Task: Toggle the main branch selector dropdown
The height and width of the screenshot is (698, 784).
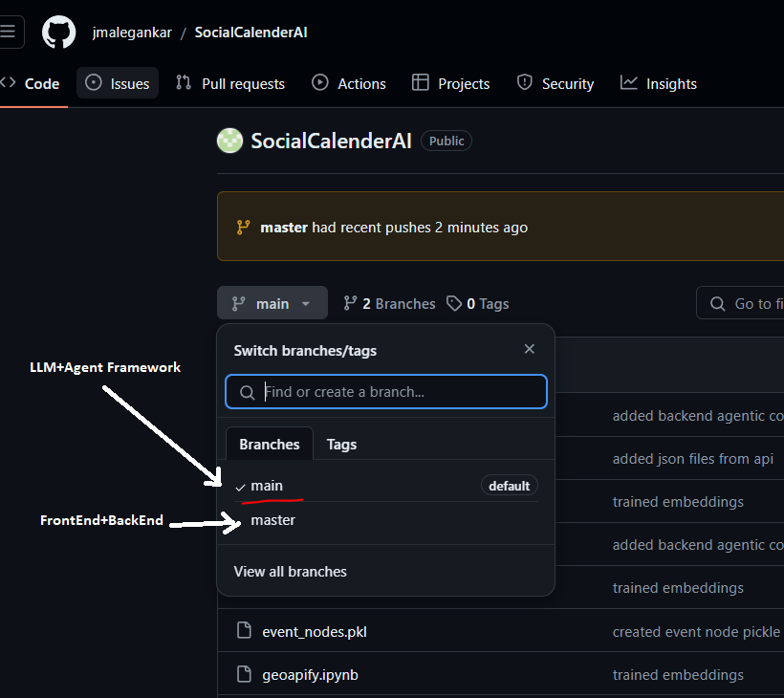Action: tap(272, 303)
